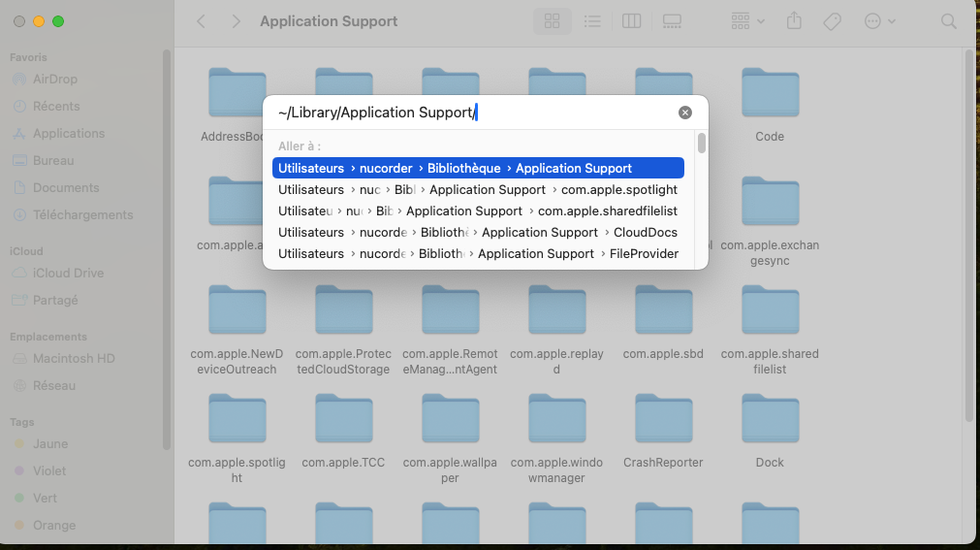Screen dimensions: 980x550
Task: Select the com.apple.exchangesync folder
Action: 770,202
